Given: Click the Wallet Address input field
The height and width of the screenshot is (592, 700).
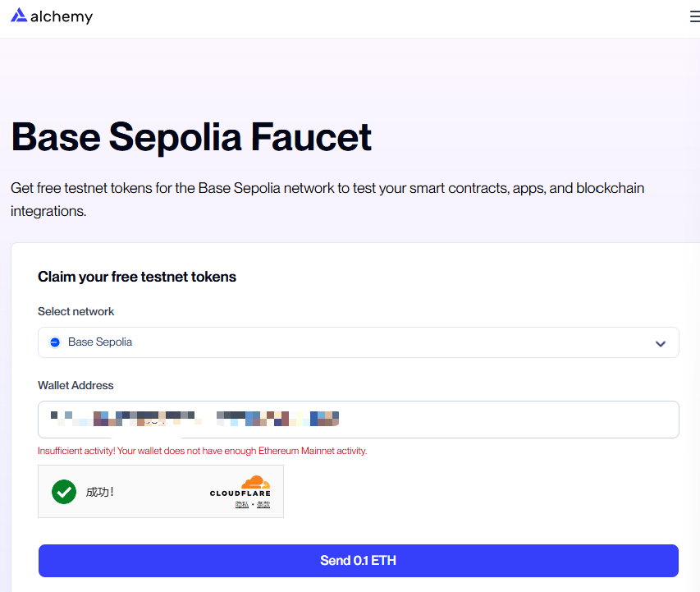Looking at the screenshot, I should 358,420.
